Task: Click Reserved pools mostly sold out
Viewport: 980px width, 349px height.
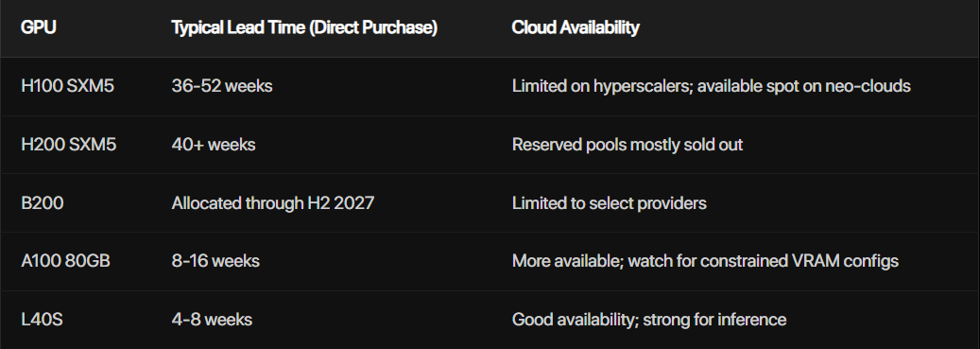Action: 627,145
